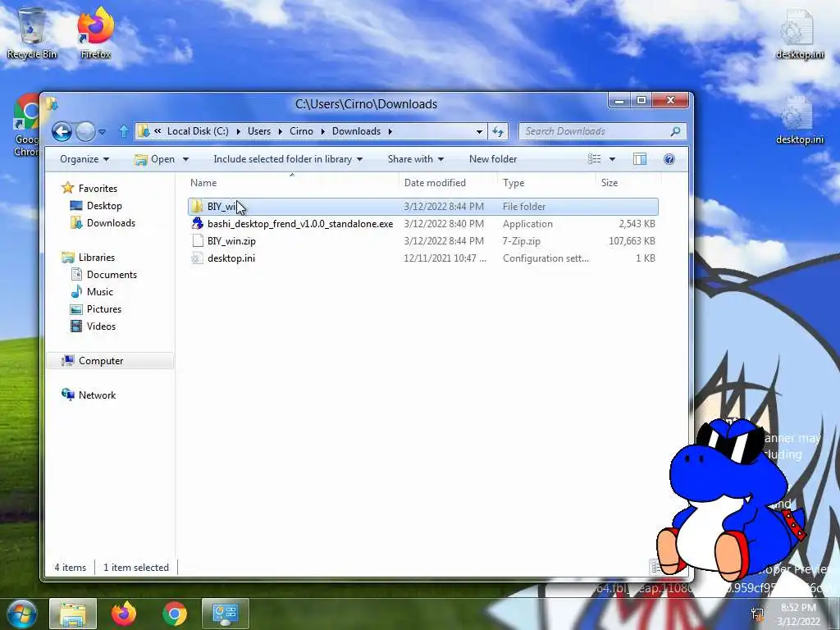Open the Google Chrome desktop shortcut
The width and height of the screenshot is (840, 630).
coord(25,125)
